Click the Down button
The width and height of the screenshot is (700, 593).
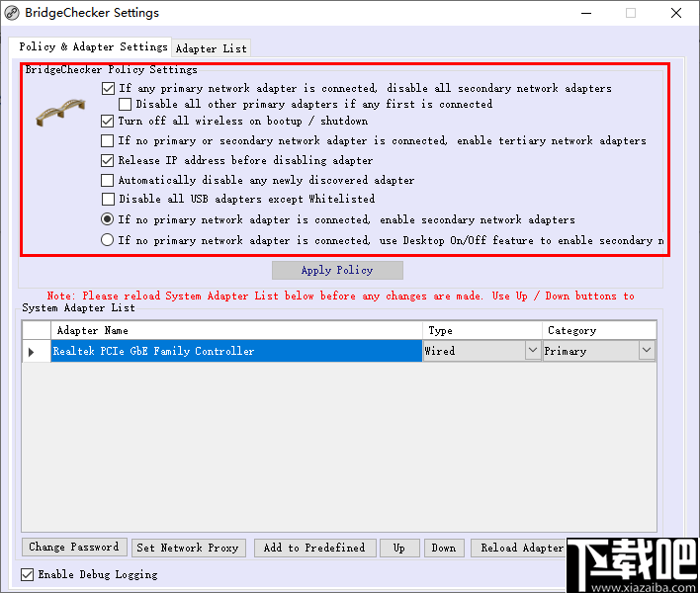pyautogui.click(x=444, y=548)
